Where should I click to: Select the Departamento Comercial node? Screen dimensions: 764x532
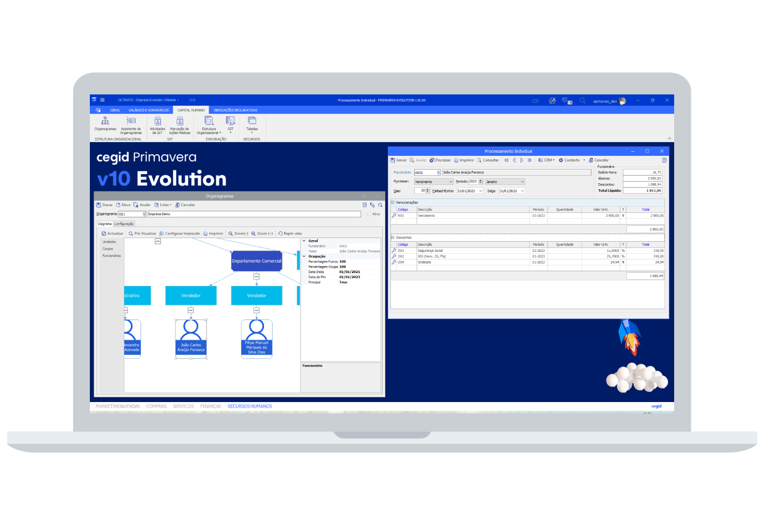(x=256, y=261)
